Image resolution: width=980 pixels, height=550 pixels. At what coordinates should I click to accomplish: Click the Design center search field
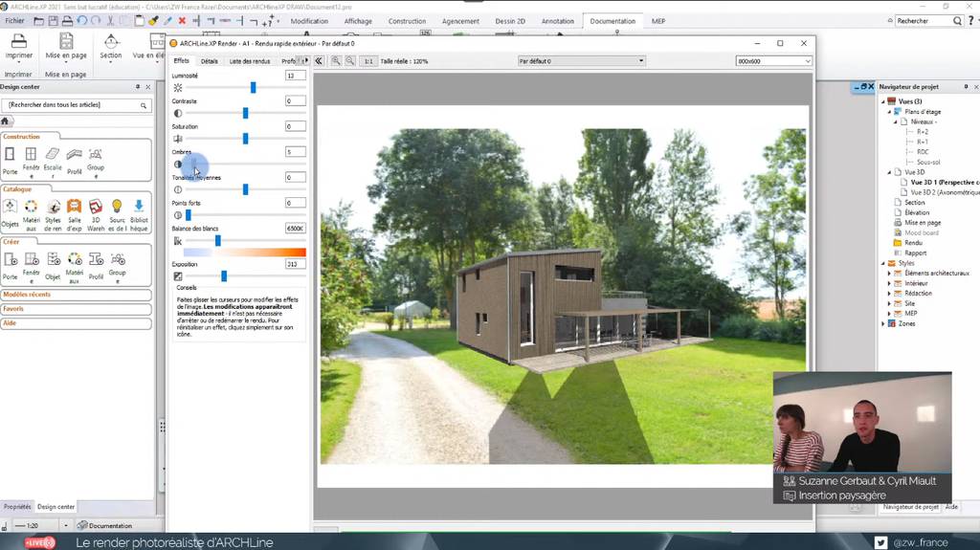75,105
